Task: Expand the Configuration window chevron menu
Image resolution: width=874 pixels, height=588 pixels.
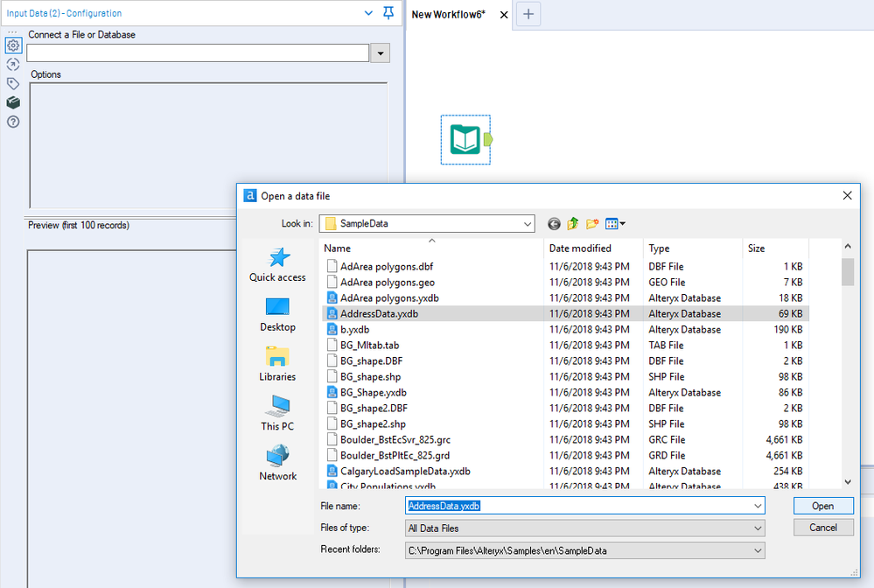Action: pyautogui.click(x=368, y=13)
